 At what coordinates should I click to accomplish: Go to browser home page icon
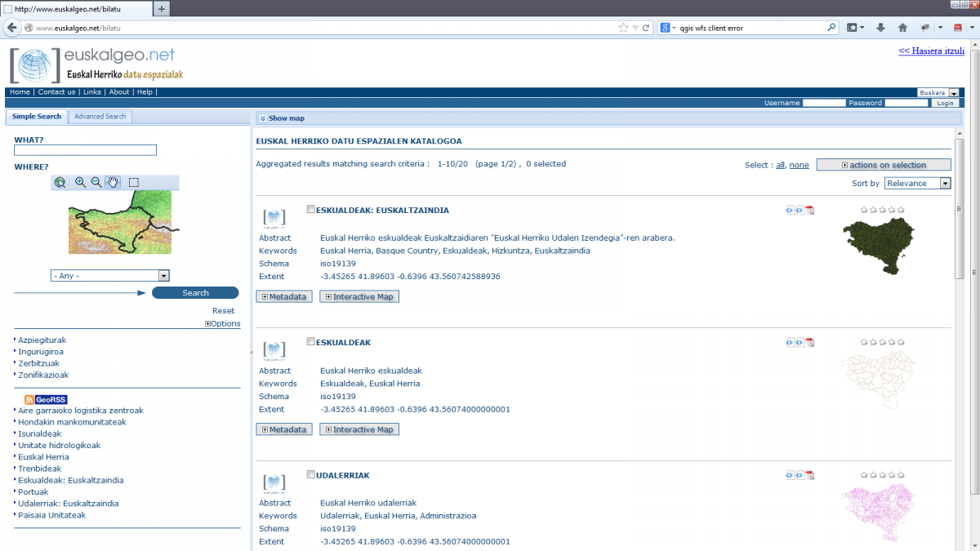902,27
